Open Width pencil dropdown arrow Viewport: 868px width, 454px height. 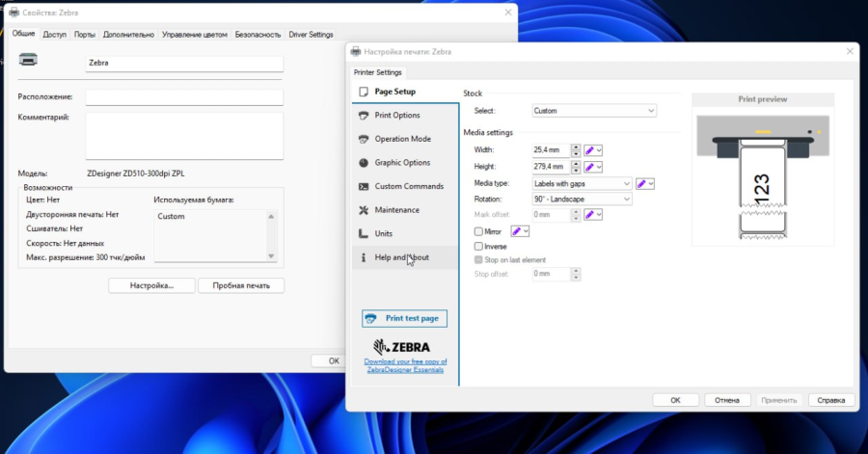coord(599,150)
